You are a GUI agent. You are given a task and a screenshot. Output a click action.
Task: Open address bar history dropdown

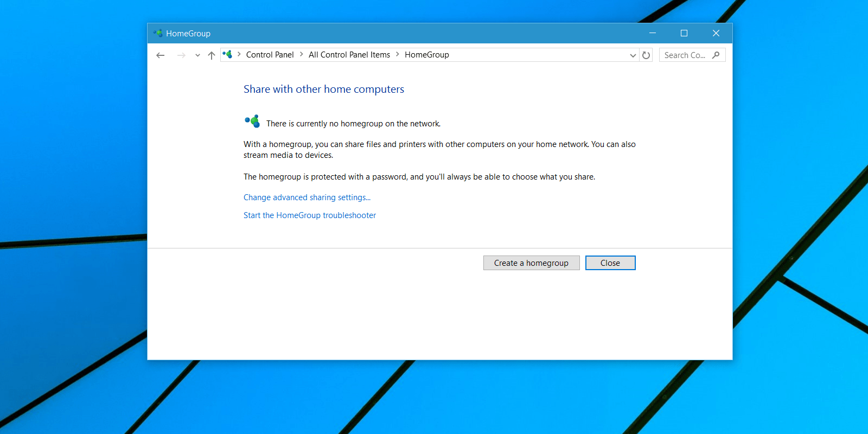[633, 55]
